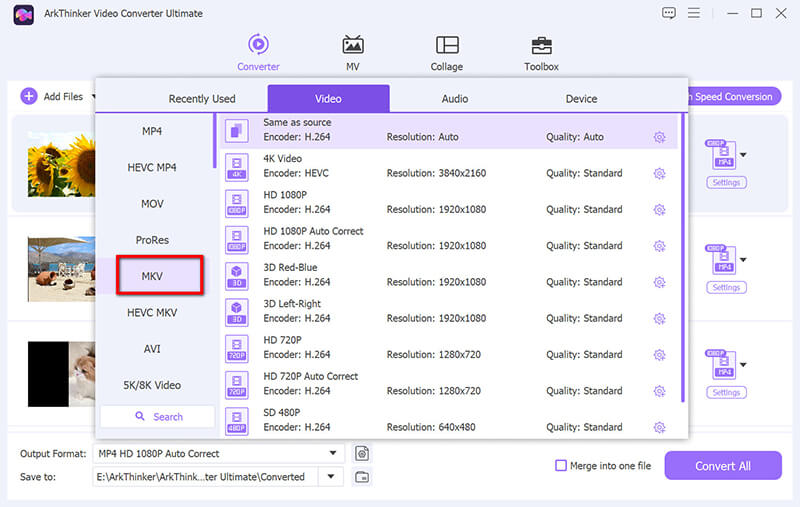Viewport: 800px width, 507px height.
Task: Click the HD 720P preset icon
Action: tap(237, 348)
